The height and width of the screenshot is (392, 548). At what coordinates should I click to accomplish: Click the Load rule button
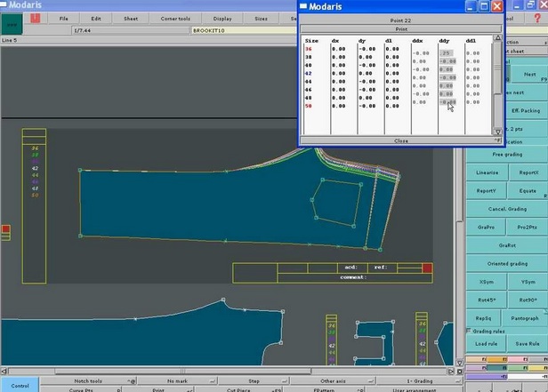486,344
